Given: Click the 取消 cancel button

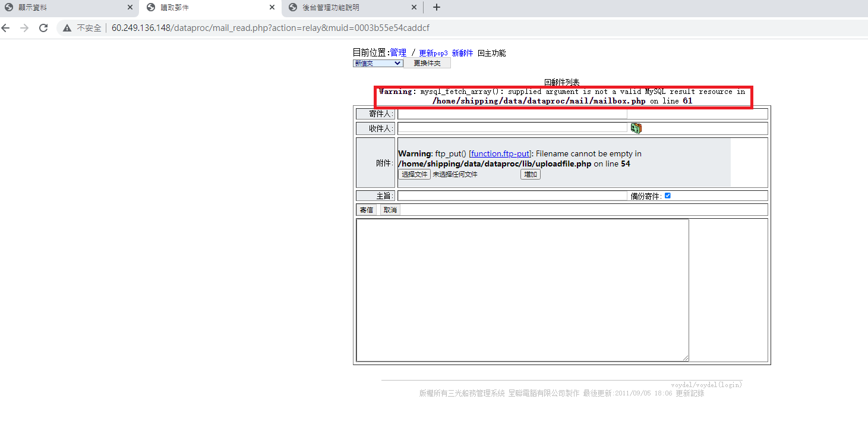Looking at the screenshot, I should [390, 210].
